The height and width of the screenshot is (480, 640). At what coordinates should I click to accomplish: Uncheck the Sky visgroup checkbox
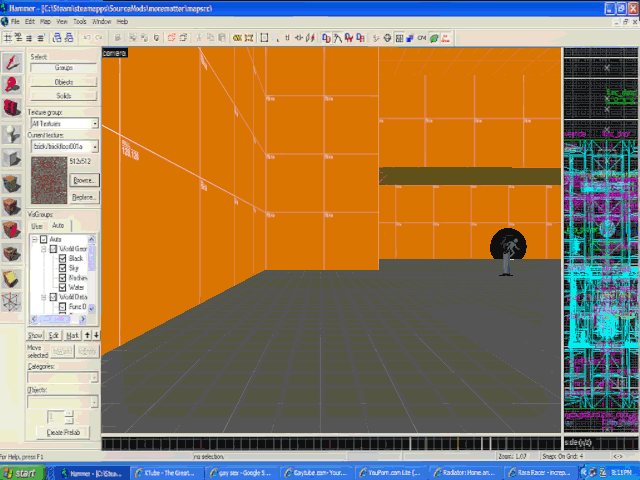(x=63, y=268)
